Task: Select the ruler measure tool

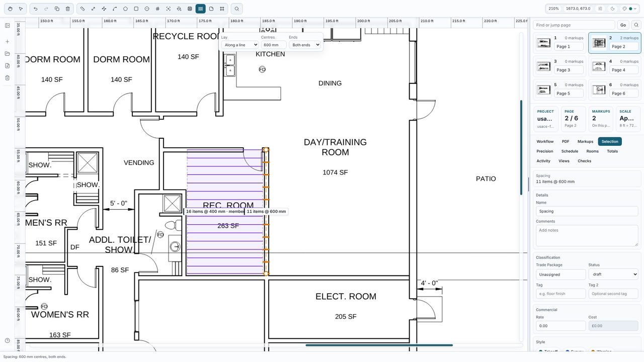Action: tap(83, 9)
